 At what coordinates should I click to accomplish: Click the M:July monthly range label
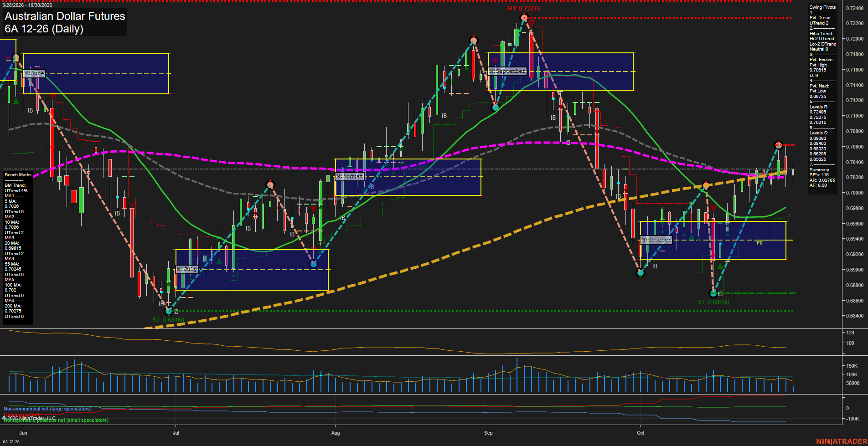(x=187, y=269)
